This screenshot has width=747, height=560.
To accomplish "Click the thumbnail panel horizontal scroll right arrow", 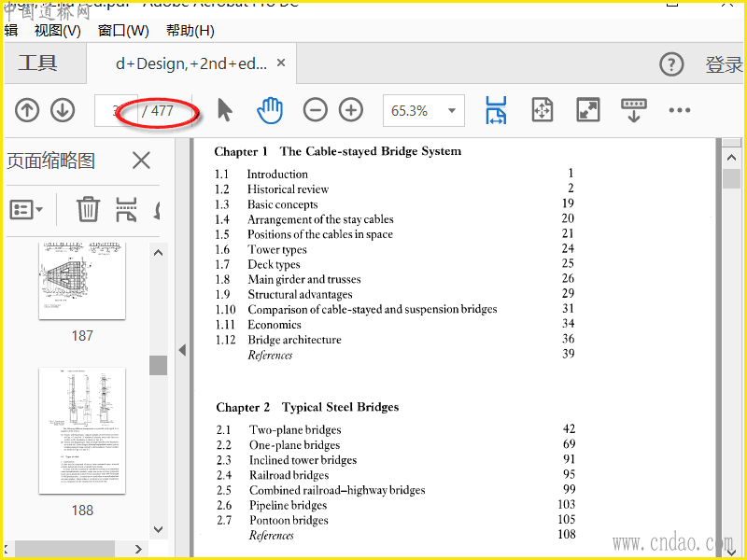I will click(x=138, y=549).
